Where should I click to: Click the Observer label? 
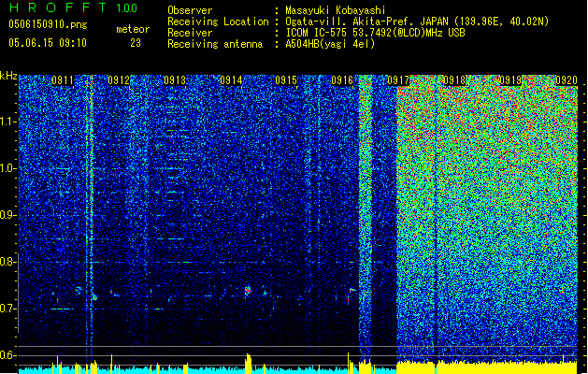pyautogui.click(x=190, y=10)
